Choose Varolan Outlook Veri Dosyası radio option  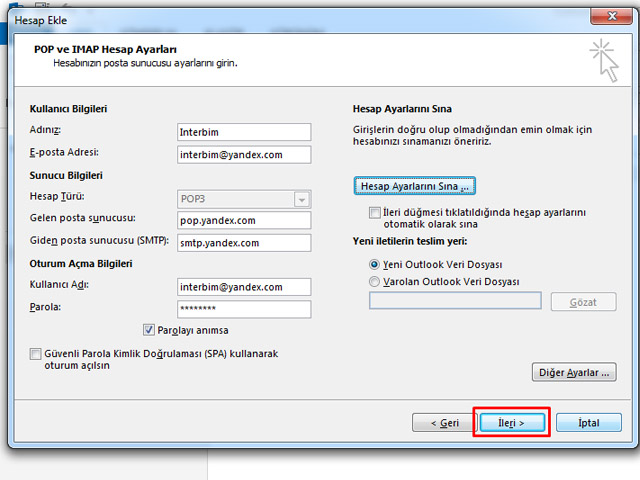coord(375,282)
